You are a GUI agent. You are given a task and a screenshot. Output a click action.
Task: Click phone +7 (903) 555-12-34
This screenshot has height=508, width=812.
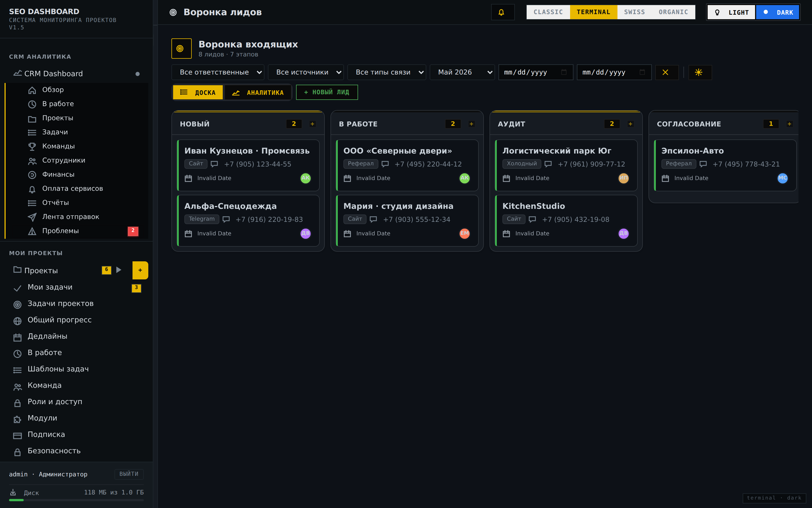[417, 219]
